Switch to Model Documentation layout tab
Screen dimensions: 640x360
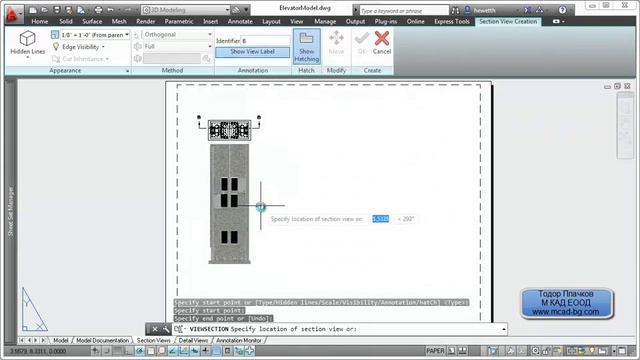coord(102,340)
